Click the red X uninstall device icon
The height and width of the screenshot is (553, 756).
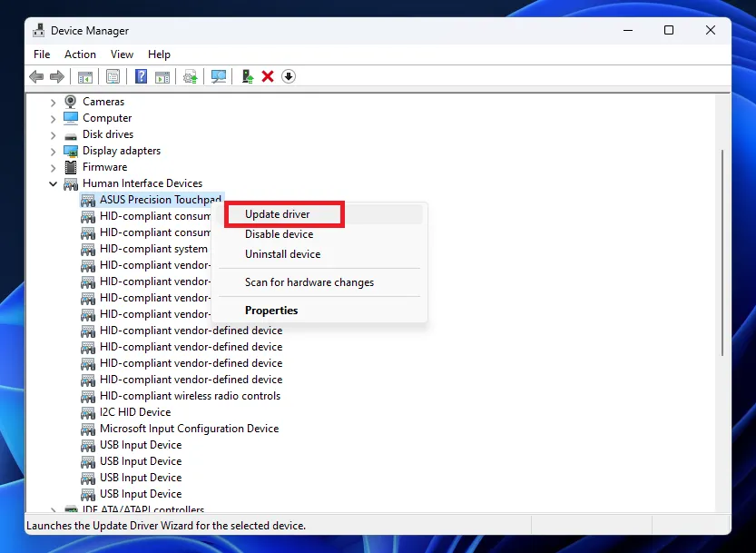[268, 76]
